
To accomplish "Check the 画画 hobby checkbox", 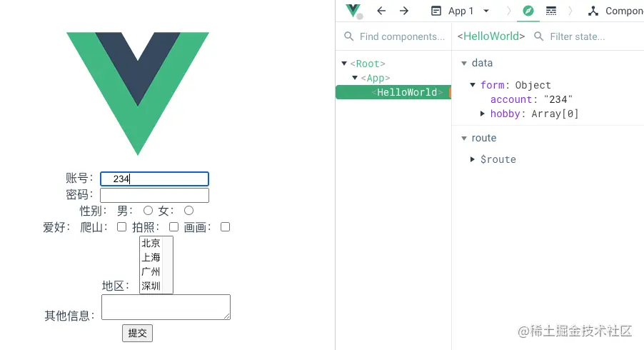I will [x=225, y=226].
